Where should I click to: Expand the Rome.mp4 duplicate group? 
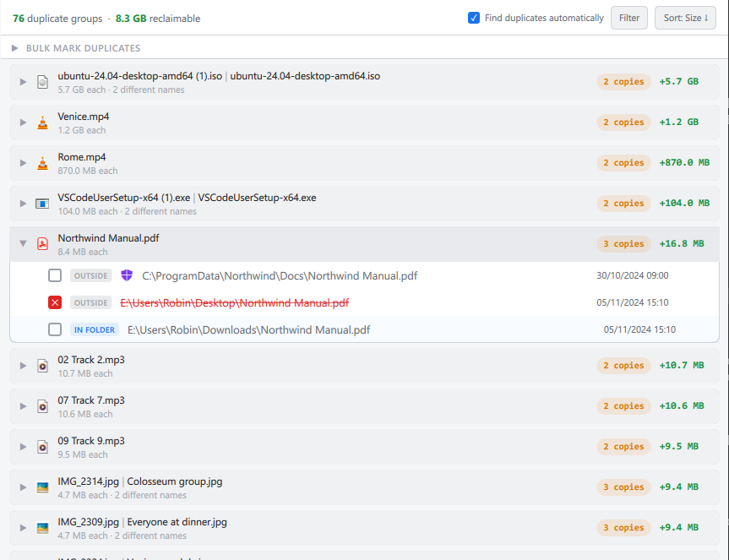23,163
